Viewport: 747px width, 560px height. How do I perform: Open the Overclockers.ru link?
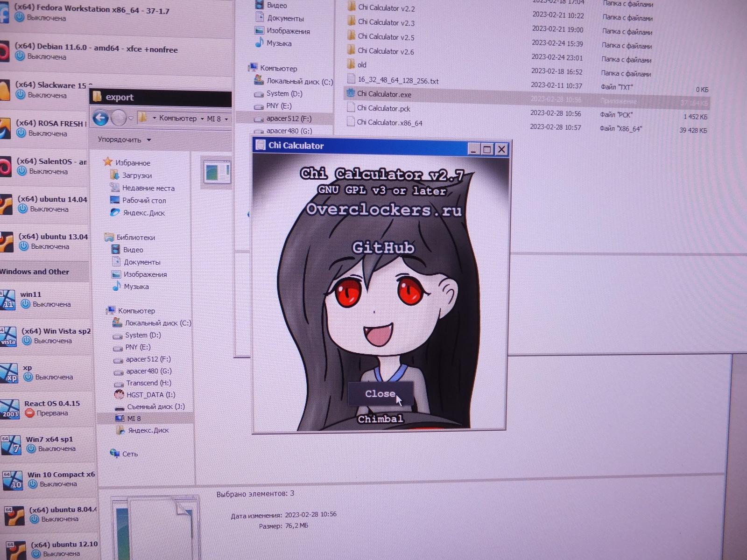pos(384,210)
